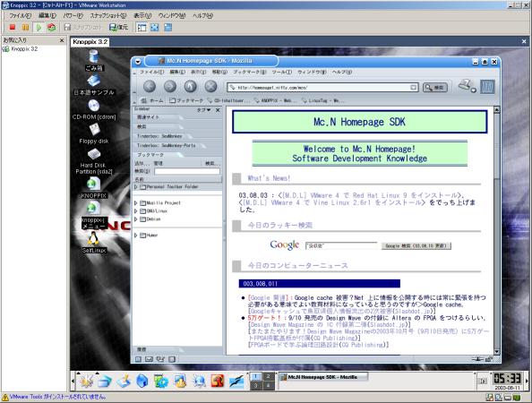Click Google 検索 button on the page
532x403 pixels.
416,245
